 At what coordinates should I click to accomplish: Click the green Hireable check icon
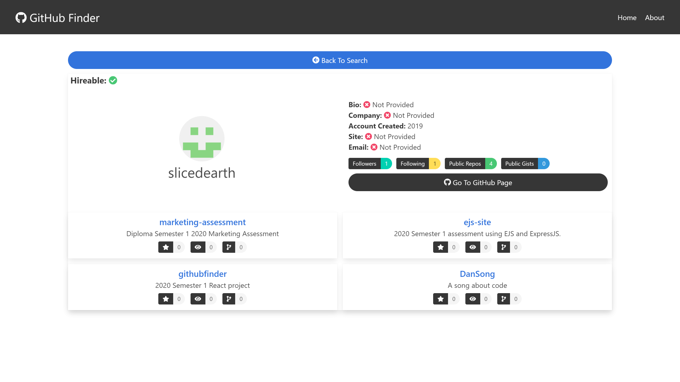pos(113,81)
